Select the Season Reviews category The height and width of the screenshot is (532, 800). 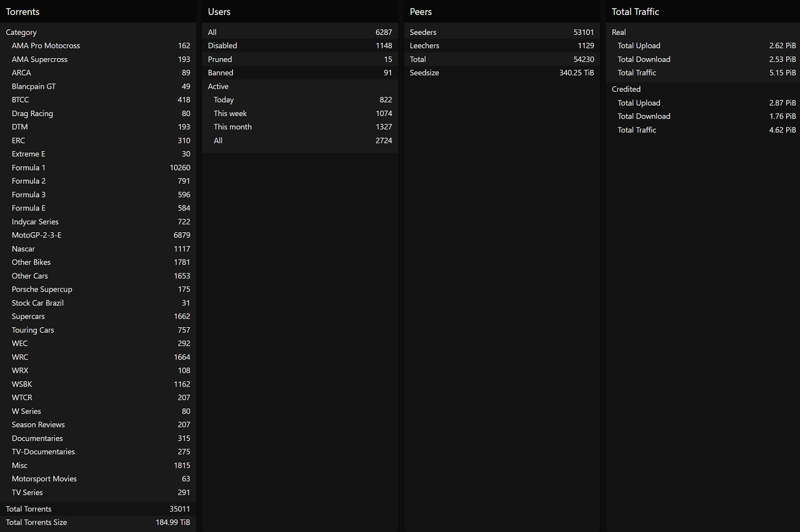coord(38,425)
